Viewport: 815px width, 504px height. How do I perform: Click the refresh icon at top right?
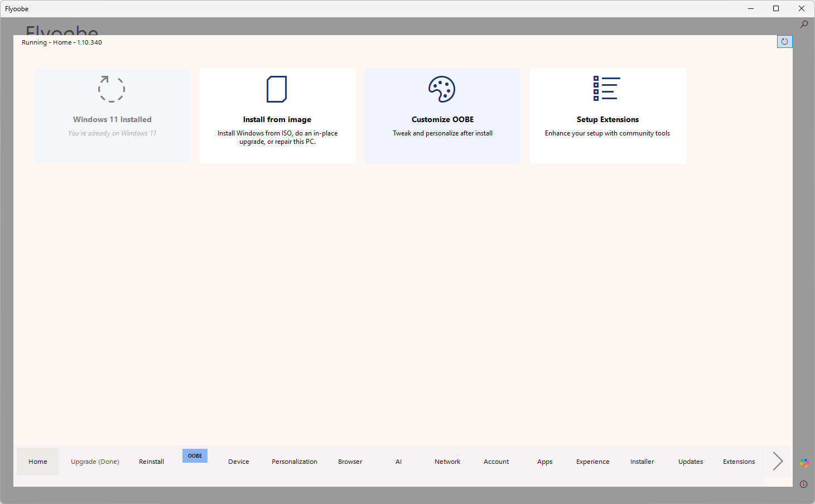[x=784, y=41]
